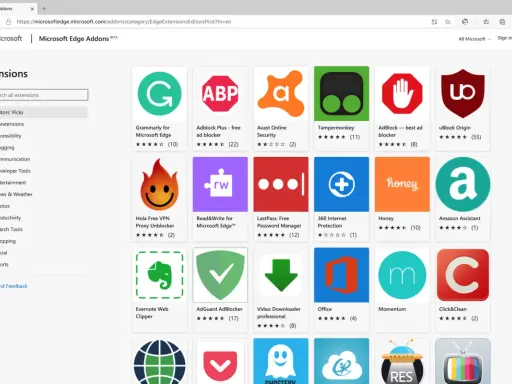Click the LastPass red dots icon
Image resolution: width=512 pixels, height=384 pixels.
(281, 184)
